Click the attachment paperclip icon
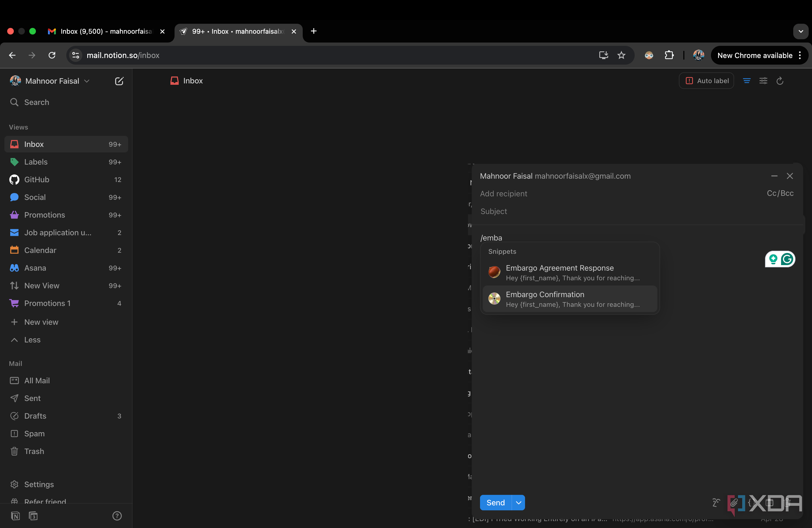The height and width of the screenshot is (528, 812). pos(734,502)
